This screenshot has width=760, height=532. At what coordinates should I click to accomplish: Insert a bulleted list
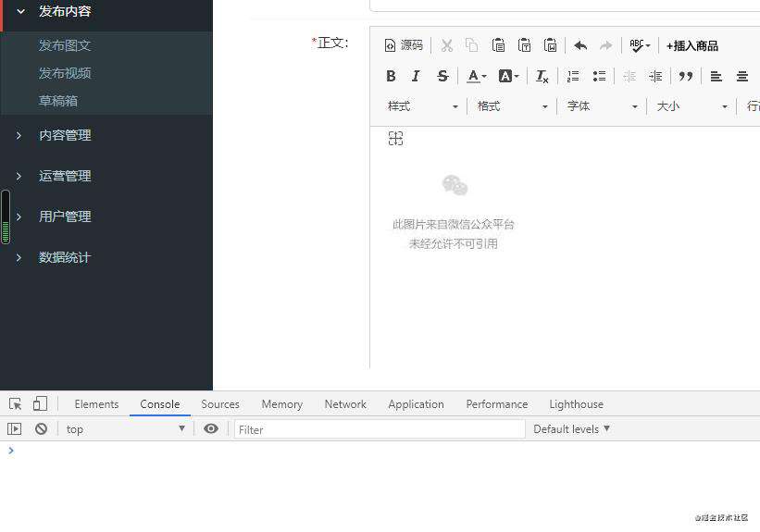(x=599, y=76)
